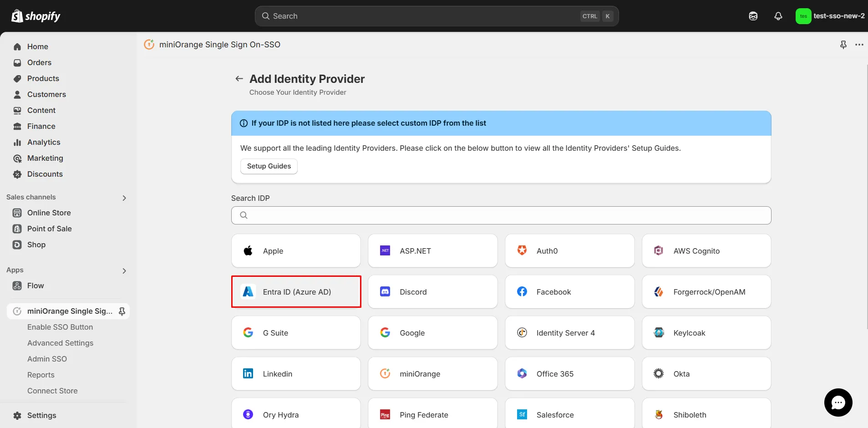Choose Office 365 identity provider

(569, 374)
